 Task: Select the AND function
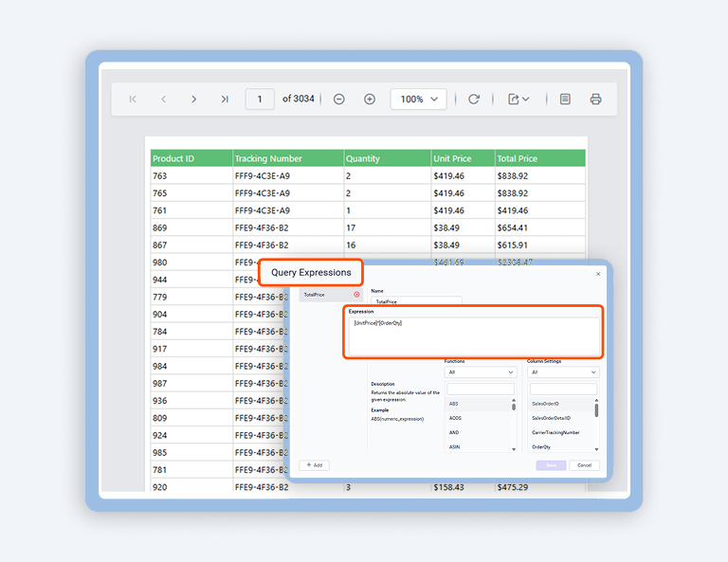[x=478, y=432]
